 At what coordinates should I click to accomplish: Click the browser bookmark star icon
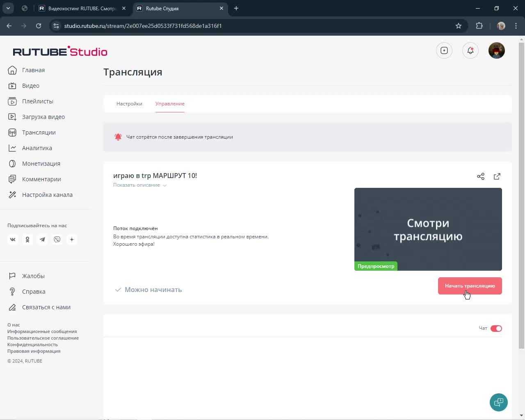tap(459, 26)
